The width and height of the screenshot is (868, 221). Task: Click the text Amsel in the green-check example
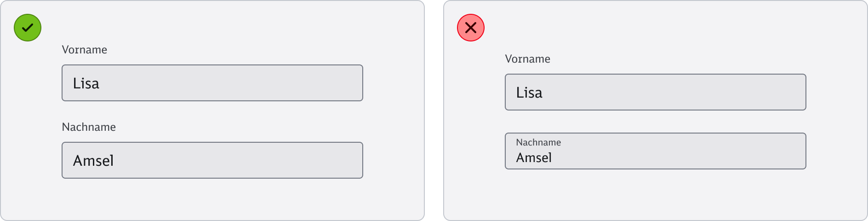(x=93, y=161)
